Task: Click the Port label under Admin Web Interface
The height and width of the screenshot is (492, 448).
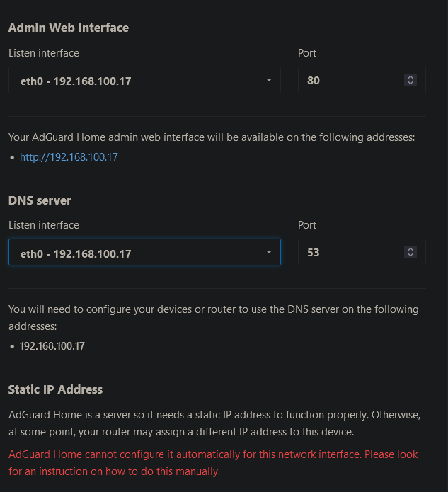Action: point(307,53)
